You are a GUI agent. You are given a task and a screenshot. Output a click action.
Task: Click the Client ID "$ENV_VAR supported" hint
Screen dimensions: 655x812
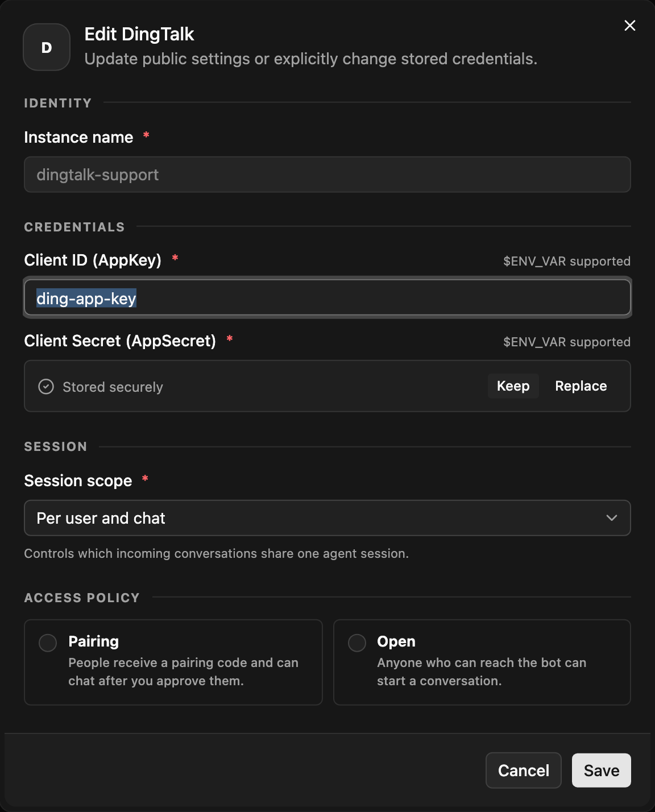point(567,261)
